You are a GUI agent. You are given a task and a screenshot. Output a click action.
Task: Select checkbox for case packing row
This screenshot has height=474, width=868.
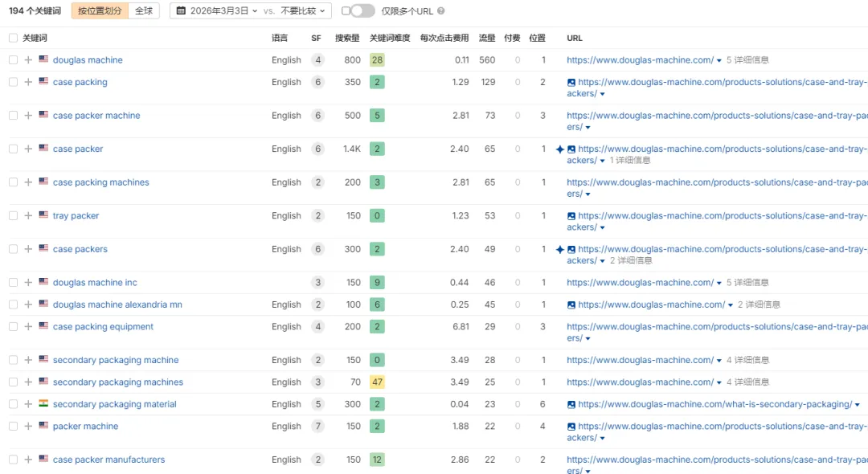click(x=14, y=82)
